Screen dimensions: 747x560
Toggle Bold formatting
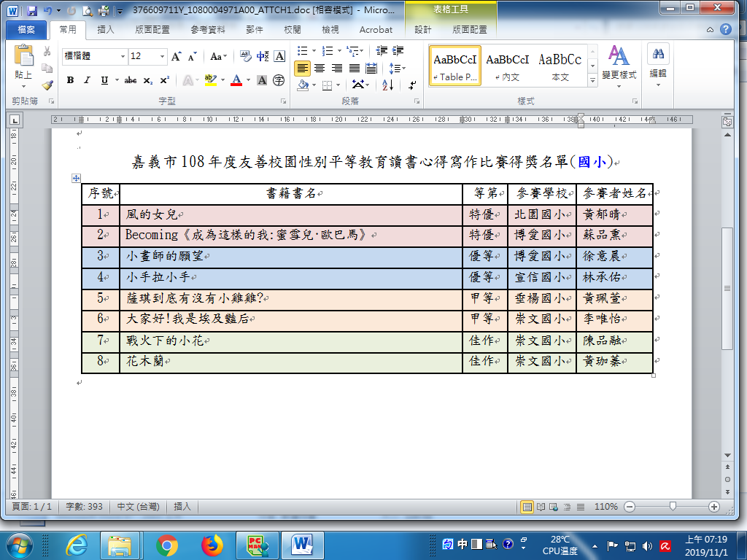coord(70,80)
